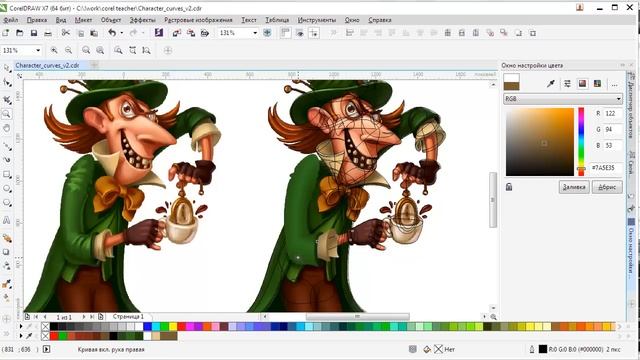Screen dimensions: 640x360
Task: Open the Инструменты menu
Action: click(317, 20)
